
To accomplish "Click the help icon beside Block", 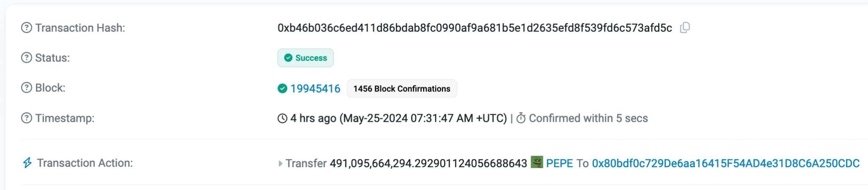I will click(x=26, y=88).
